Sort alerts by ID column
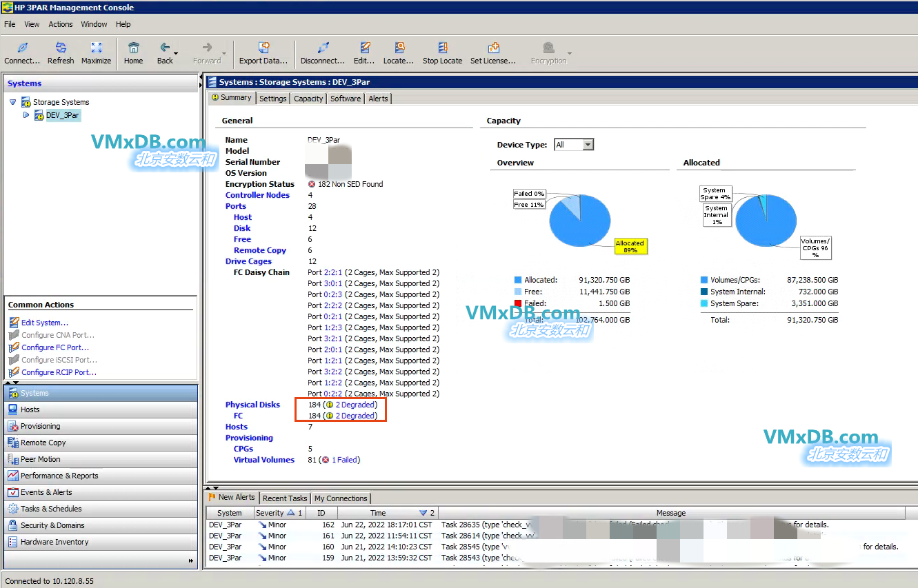This screenshot has width=918, height=588. (321, 513)
